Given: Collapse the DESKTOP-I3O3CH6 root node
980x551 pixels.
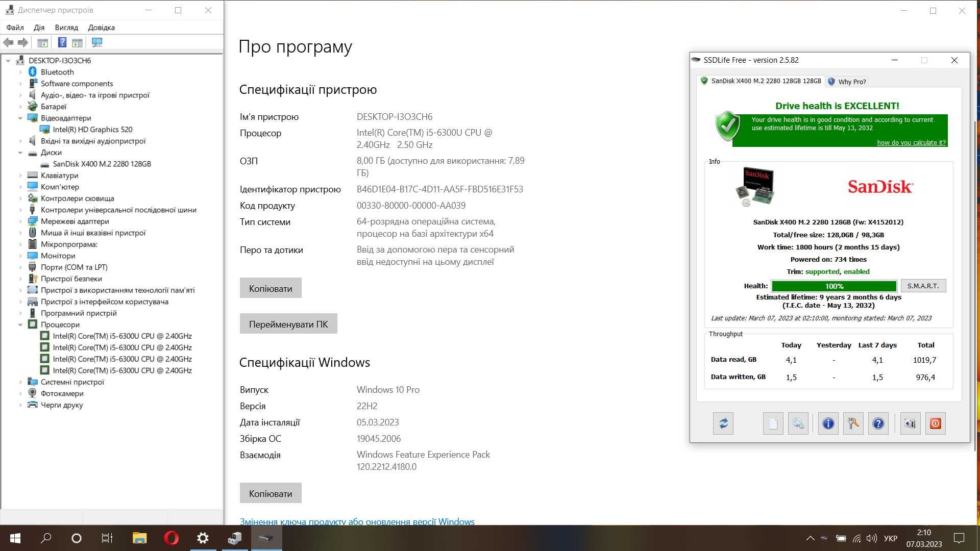Looking at the screenshot, I should point(8,61).
